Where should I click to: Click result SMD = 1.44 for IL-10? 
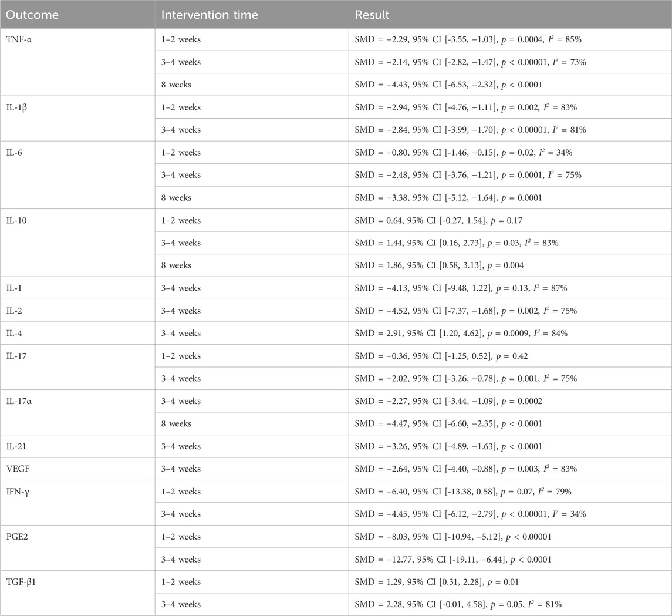tap(510, 243)
